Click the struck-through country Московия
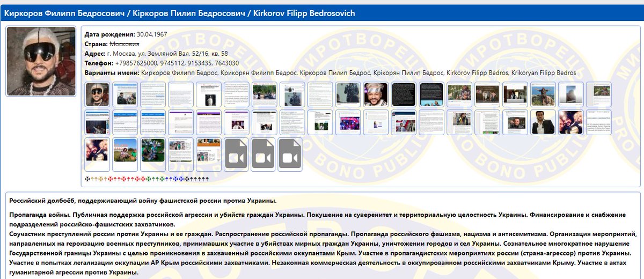644x279 pixels. [x=125, y=44]
